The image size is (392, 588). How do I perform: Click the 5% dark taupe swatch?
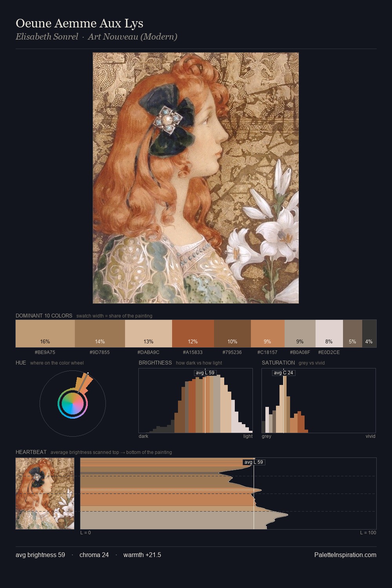click(x=352, y=334)
